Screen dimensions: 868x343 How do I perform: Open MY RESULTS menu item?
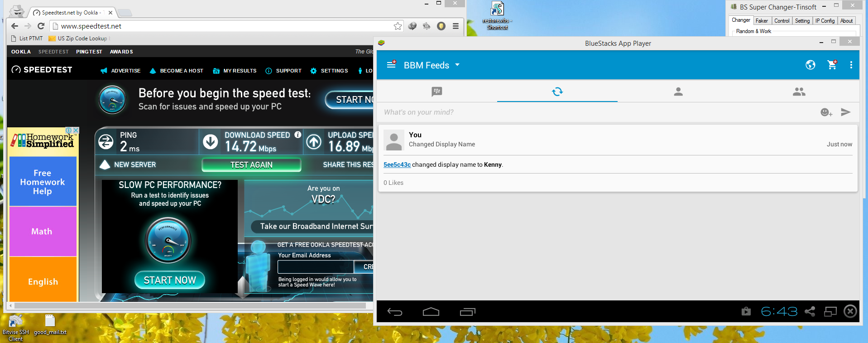[235, 71]
